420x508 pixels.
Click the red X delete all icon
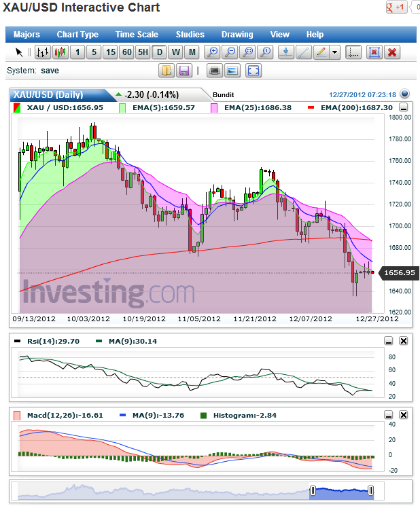pos(392,52)
